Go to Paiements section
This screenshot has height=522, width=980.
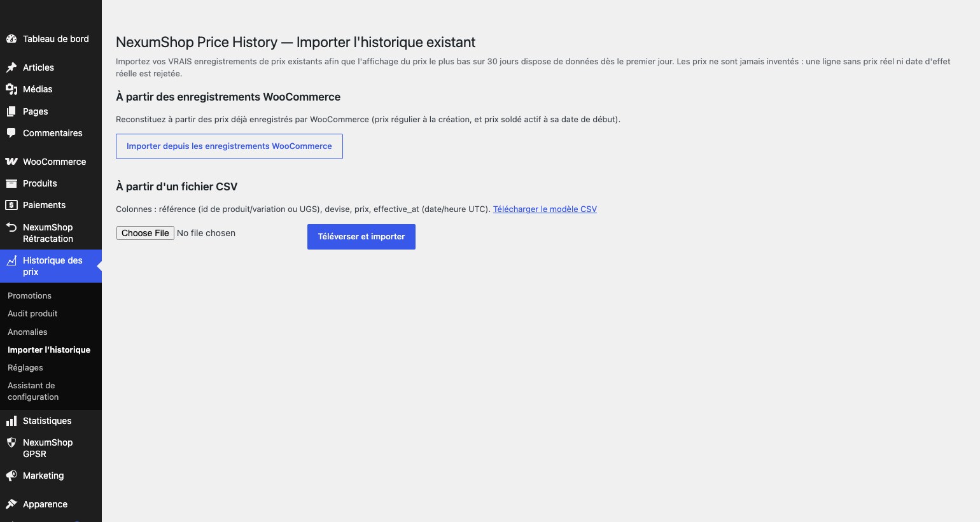(x=51, y=205)
